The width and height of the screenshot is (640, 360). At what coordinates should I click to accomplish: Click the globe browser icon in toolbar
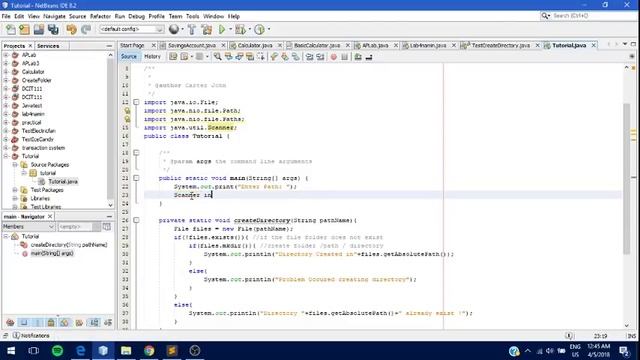[x=174, y=29]
